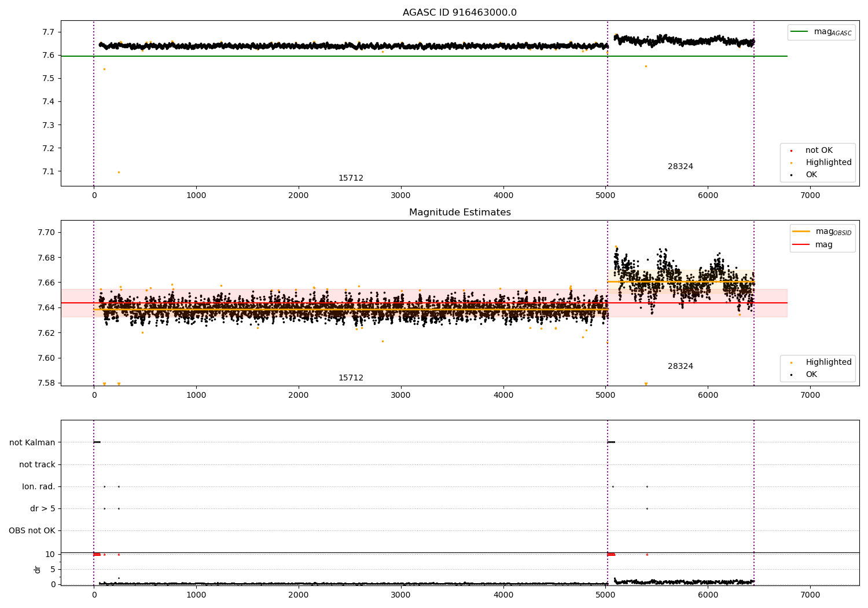Click y-tick '7.2' on the top plot

49,148
